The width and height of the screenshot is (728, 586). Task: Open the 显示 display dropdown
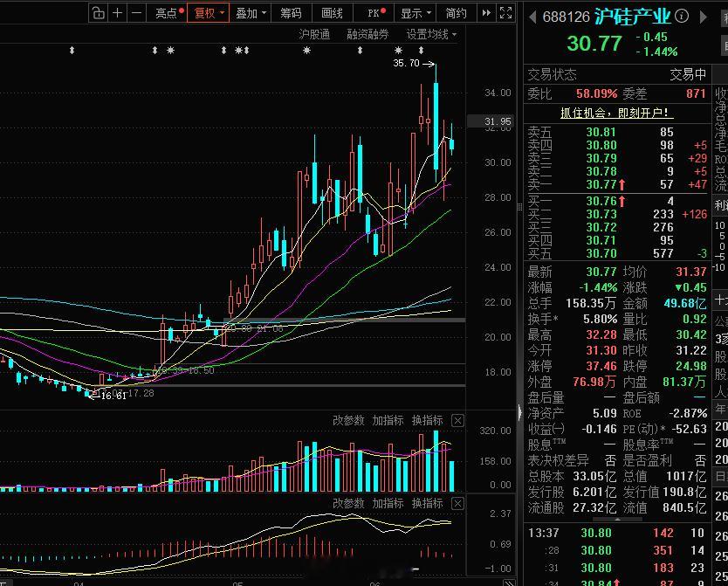[x=416, y=13]
